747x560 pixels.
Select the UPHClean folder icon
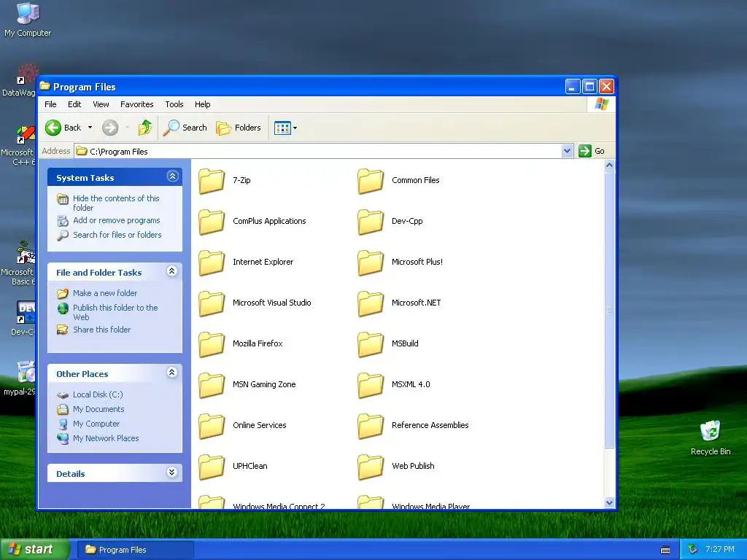pos(212,467)
